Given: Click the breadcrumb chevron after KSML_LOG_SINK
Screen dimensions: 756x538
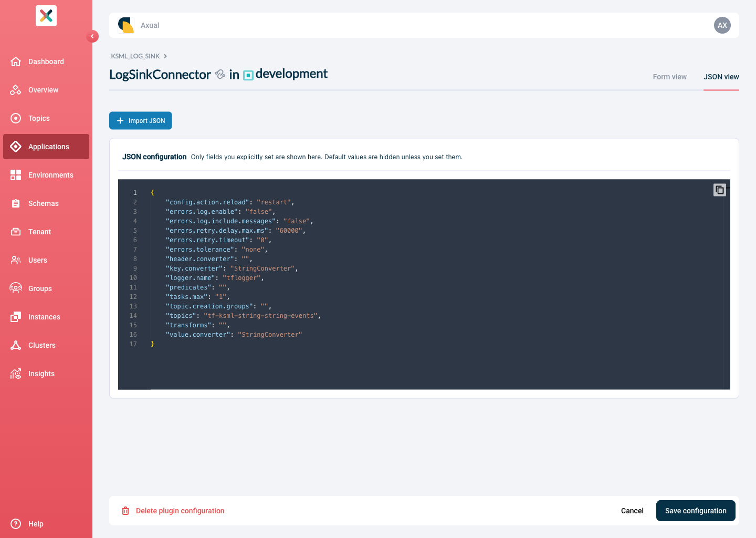Looking at the screenshot, I should point(165,56).
